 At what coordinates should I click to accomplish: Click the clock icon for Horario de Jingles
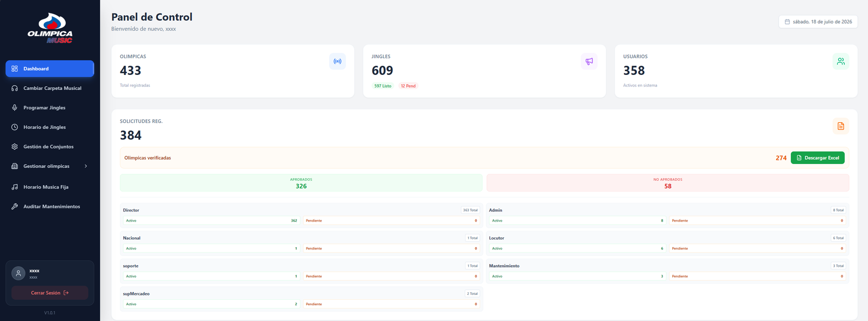15,128
